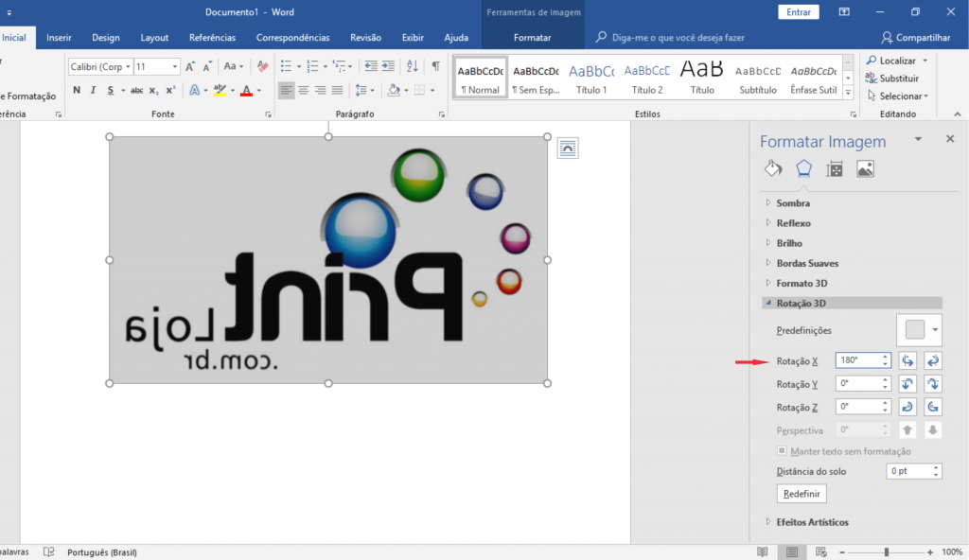Viewport: 969px width, 560px height.
Task: Click the Sort A-Z icon in Parágrafo
Action: tap(412, 66)
